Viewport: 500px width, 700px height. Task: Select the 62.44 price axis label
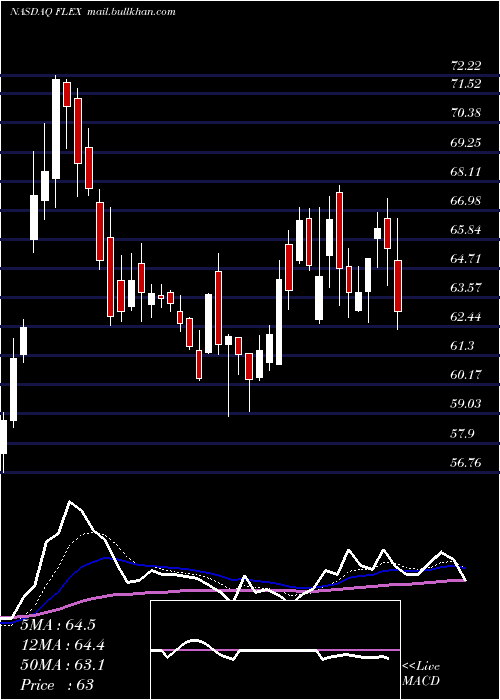(466, 317)
